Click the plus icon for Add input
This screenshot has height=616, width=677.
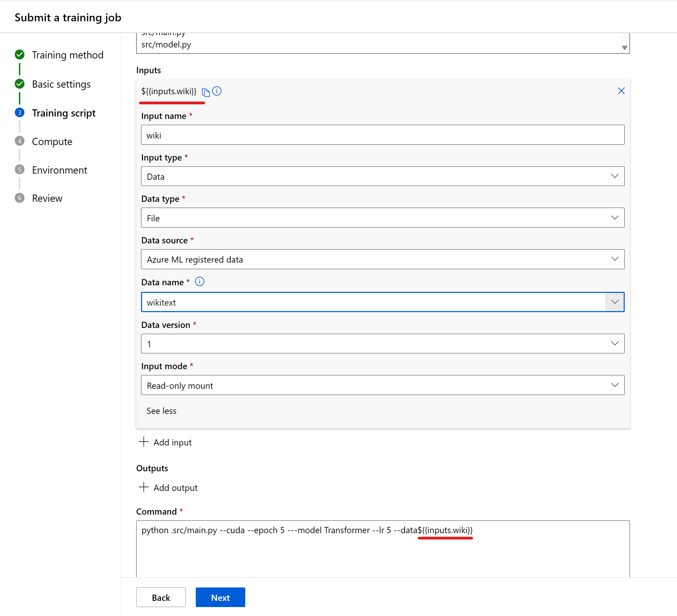143,442
